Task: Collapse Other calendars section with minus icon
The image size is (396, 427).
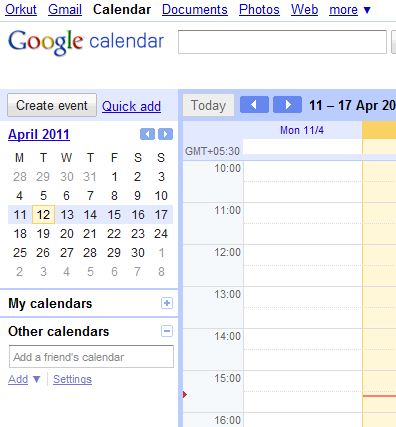Action: point(167,331)
